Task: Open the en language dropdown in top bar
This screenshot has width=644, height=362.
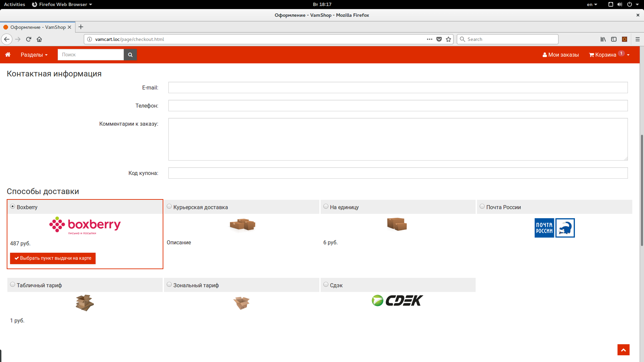Action: (x=592, y=4)
